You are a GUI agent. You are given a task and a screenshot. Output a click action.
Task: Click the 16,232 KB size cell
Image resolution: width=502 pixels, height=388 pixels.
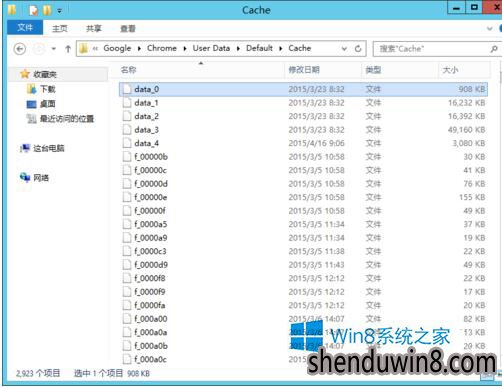pyautogui.click(x=466, y=103)
